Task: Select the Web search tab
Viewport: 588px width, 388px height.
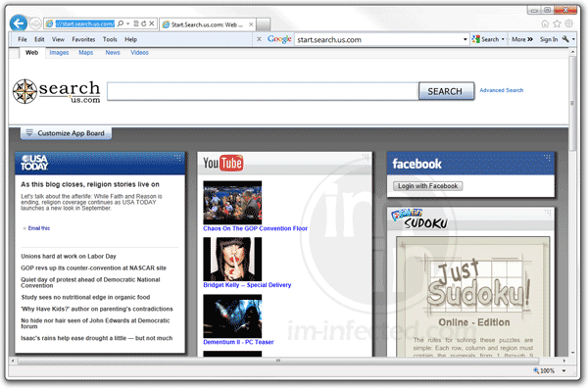Action: (32, 53)
